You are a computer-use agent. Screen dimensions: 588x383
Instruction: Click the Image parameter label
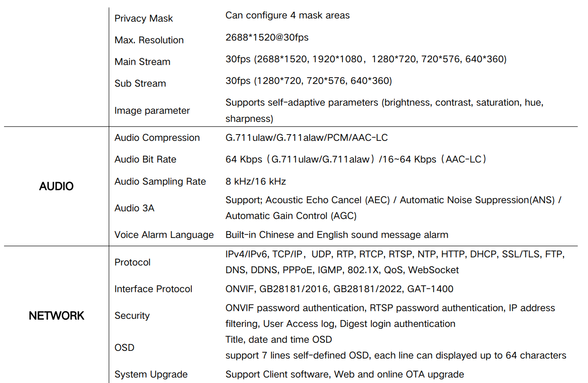[x=152, y=111]
